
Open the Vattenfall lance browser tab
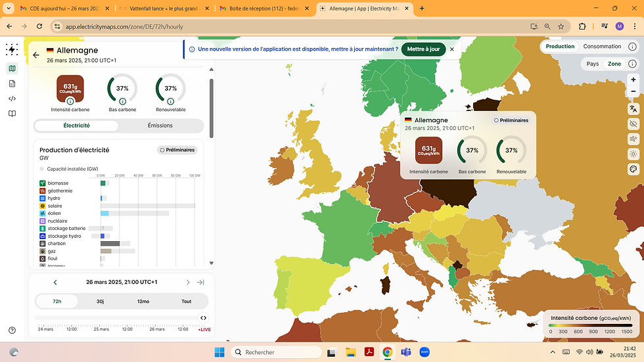[x=164, y=8]
